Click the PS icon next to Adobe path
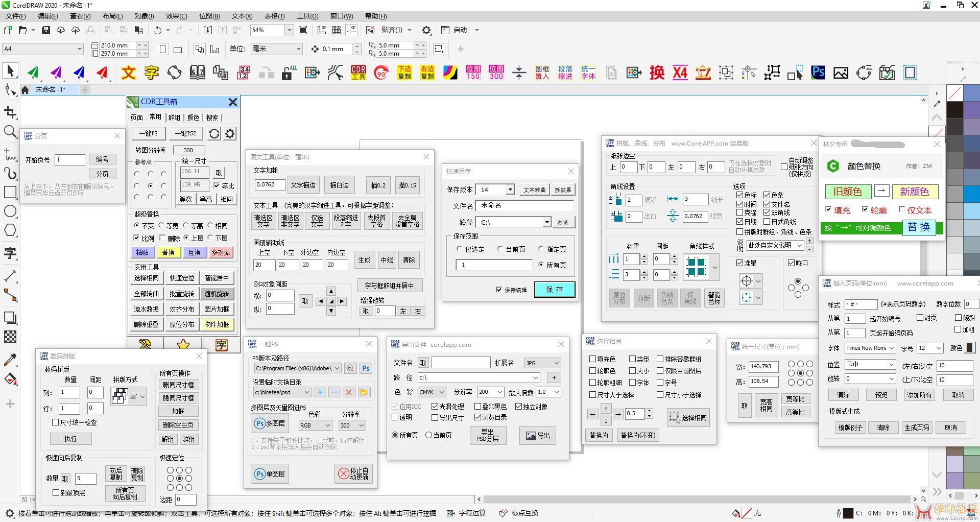The image size is (980, 522). point(366,368)
